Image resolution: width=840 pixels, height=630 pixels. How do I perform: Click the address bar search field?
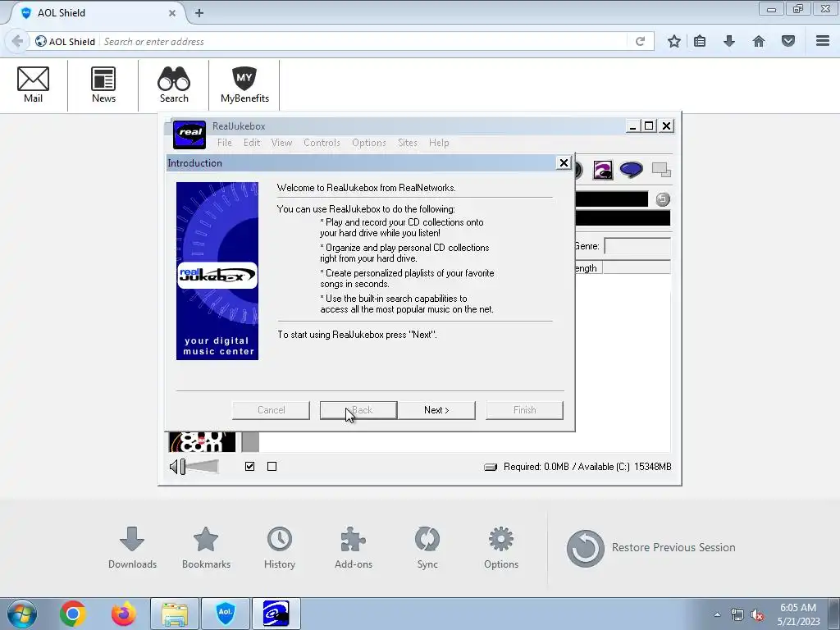click(x=364, y=41)
